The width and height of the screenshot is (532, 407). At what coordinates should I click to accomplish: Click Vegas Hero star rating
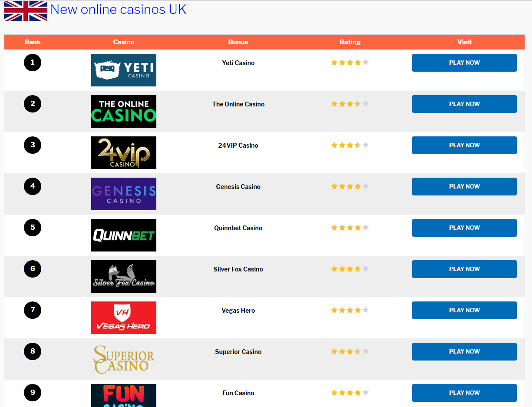tap(350, 310)
